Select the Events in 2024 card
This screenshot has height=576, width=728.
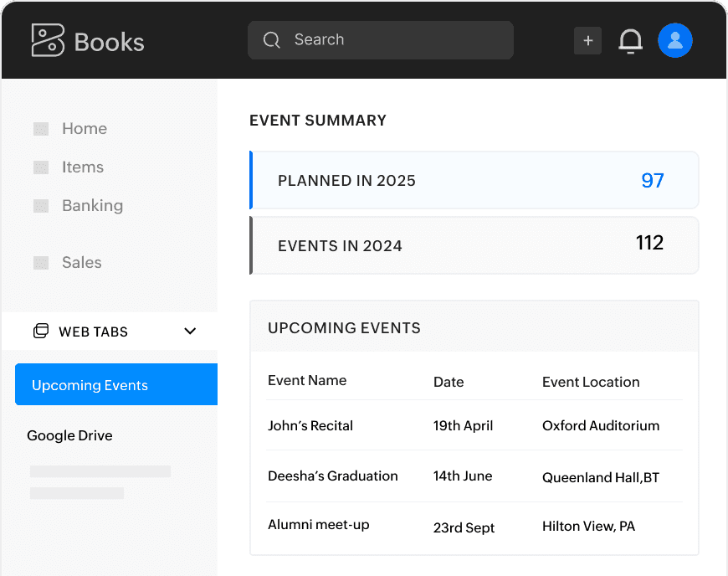tap(474, 246)
